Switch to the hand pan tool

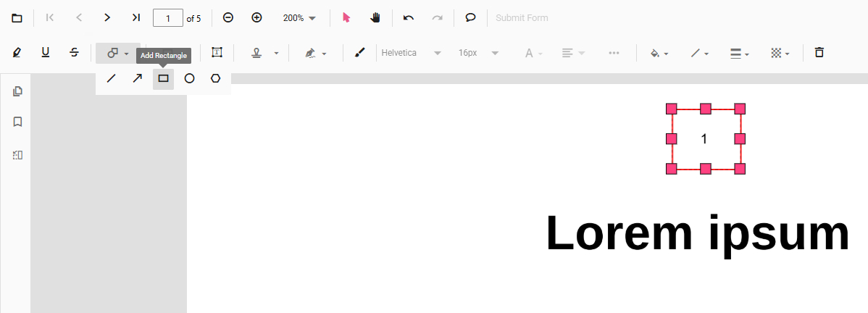point(375,18)
